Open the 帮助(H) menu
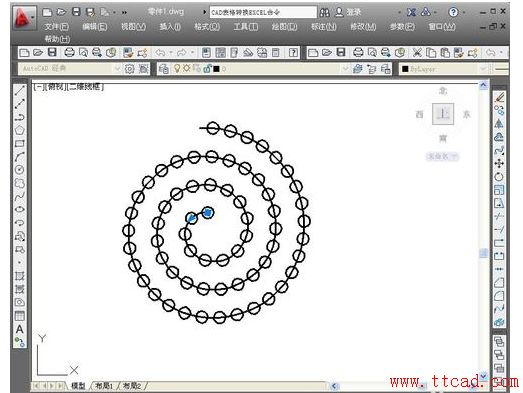This screenshot has width=523, height=393. point(57,39)
